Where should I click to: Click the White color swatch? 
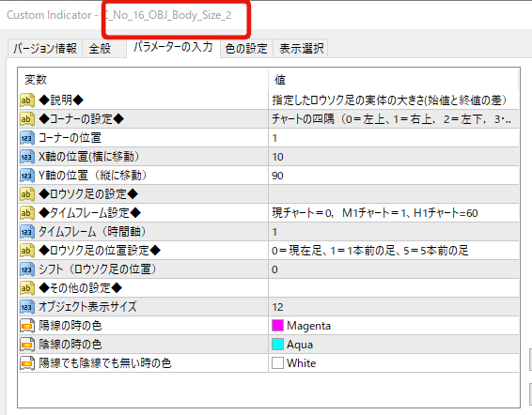[x=277, y=363]
